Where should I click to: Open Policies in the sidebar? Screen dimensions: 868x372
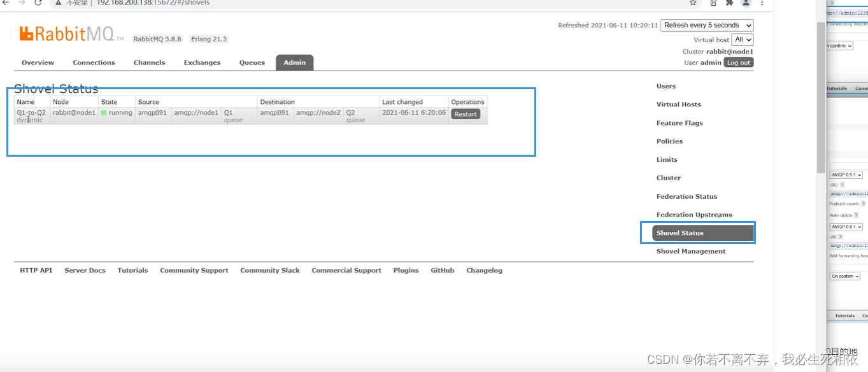click(x=669, y=141)
